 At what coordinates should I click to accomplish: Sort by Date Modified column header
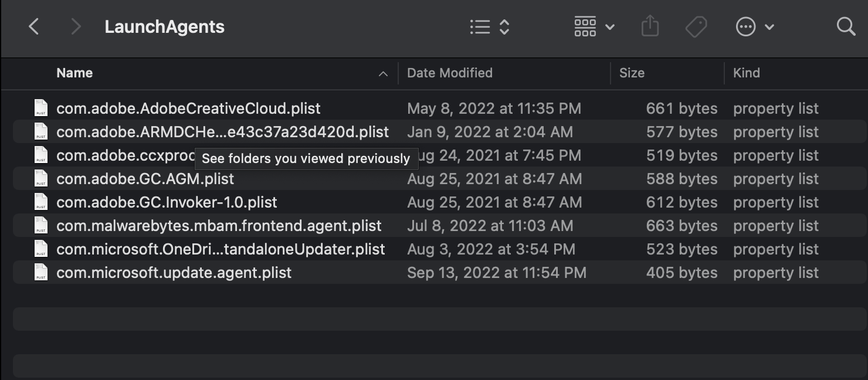pos(450,73)
